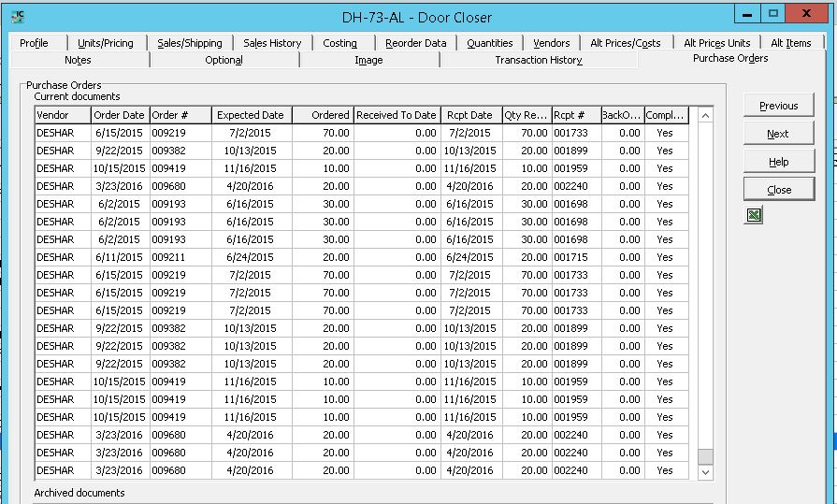Sort by the Order Date column header
The image size is (837, 504).
(x=119, y=115)
